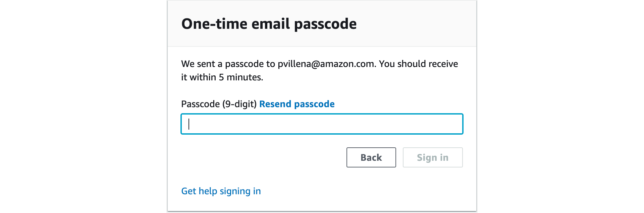Viewport: 644px width, 213px height.
Task: Click the word "passcode" in the heading
Action: (x=325, y=24)
